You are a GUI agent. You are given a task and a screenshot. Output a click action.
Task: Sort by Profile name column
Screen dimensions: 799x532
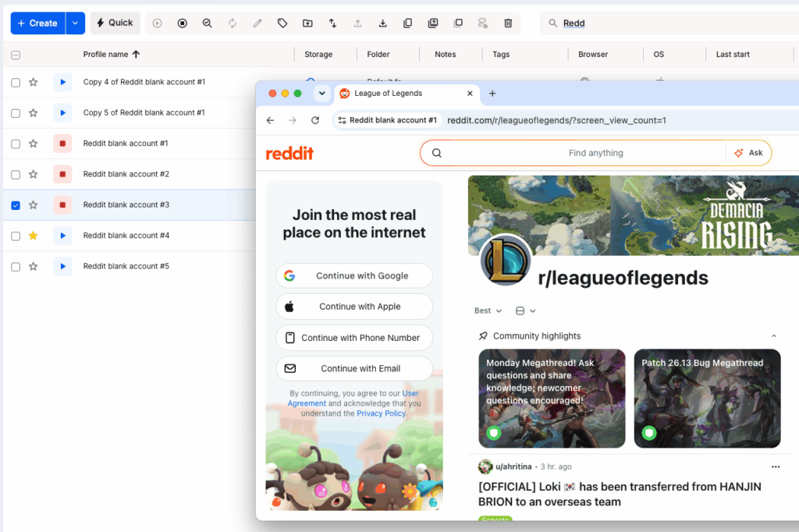click(x=112, y=54)
